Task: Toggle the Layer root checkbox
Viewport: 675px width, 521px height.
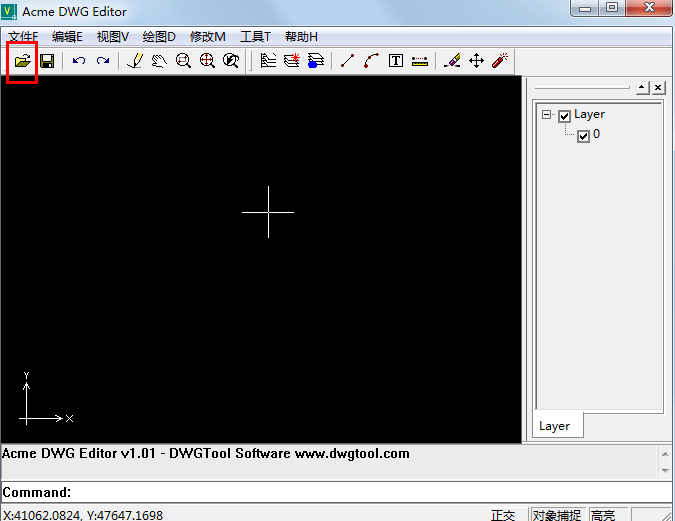Action: click(x=564, y=116)
